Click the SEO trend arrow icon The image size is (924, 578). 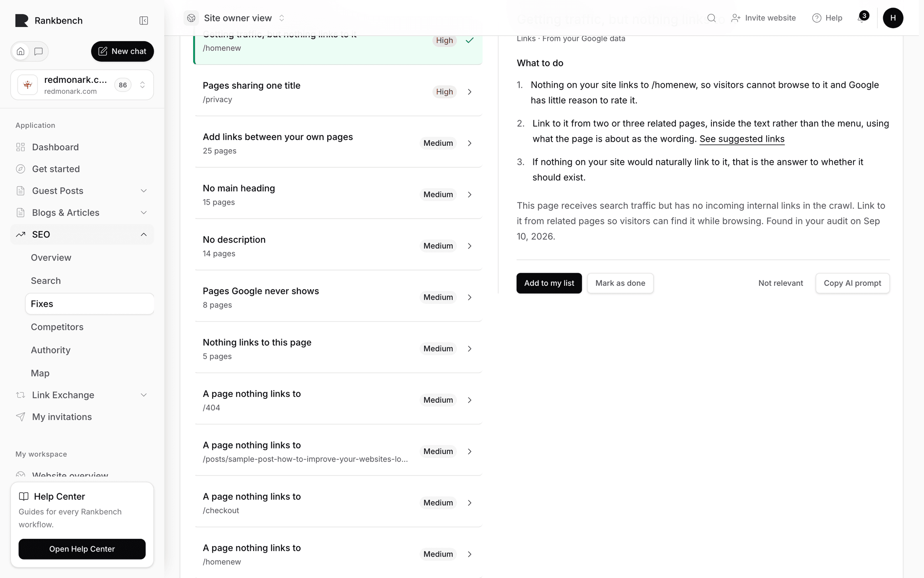21,235
